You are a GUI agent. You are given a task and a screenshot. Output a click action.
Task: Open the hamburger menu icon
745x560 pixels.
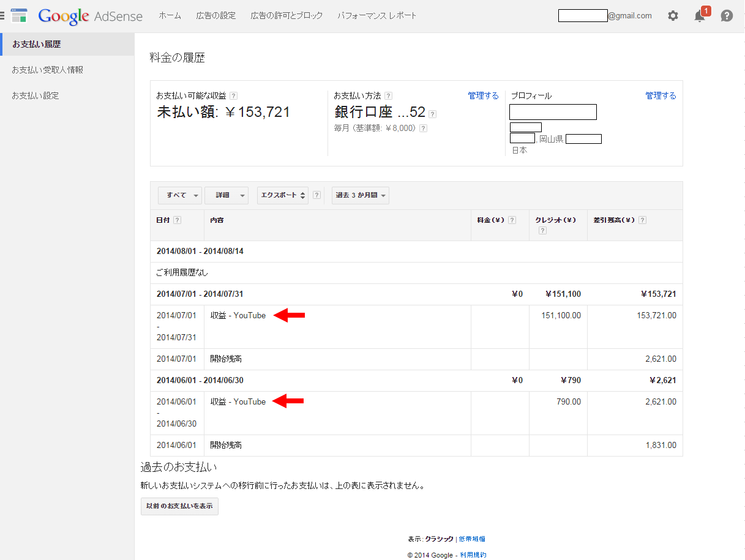2,16
